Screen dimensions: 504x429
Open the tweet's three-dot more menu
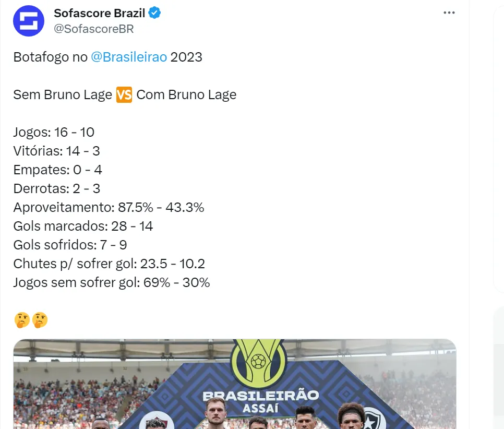click(449, 13)
